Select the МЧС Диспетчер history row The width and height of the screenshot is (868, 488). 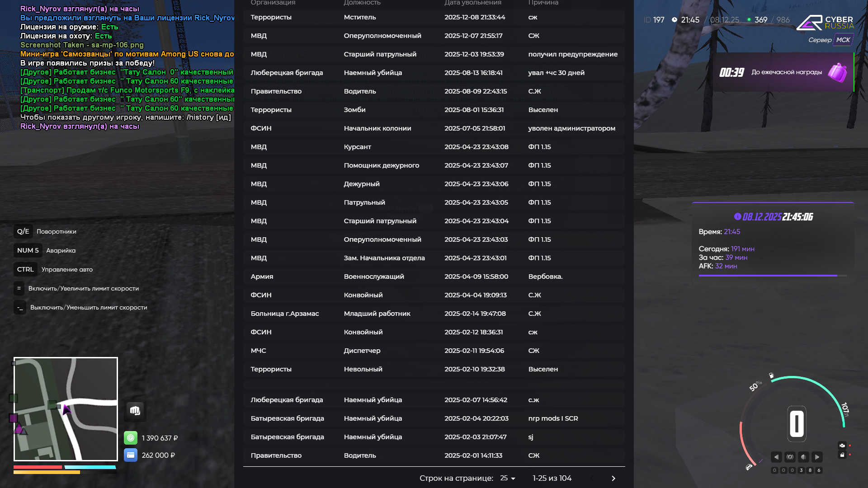(434, 351)
